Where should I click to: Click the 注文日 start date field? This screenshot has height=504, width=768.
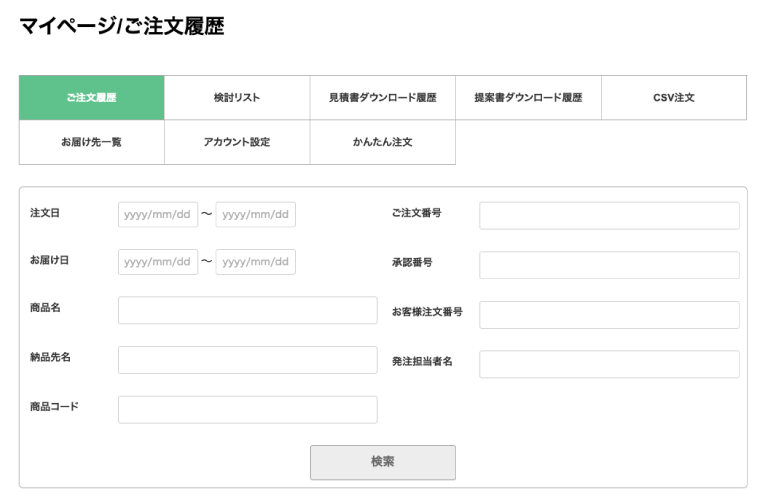pos(158,215)
